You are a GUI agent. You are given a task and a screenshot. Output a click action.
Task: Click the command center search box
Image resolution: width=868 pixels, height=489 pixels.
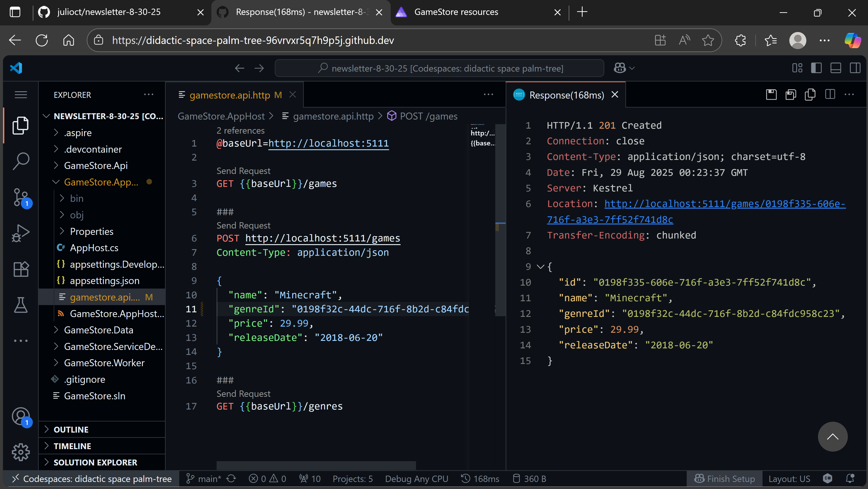click(439, 68)
